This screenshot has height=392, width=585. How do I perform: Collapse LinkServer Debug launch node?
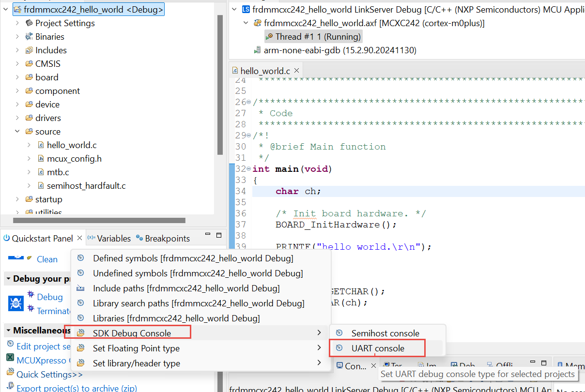point(234,9)
